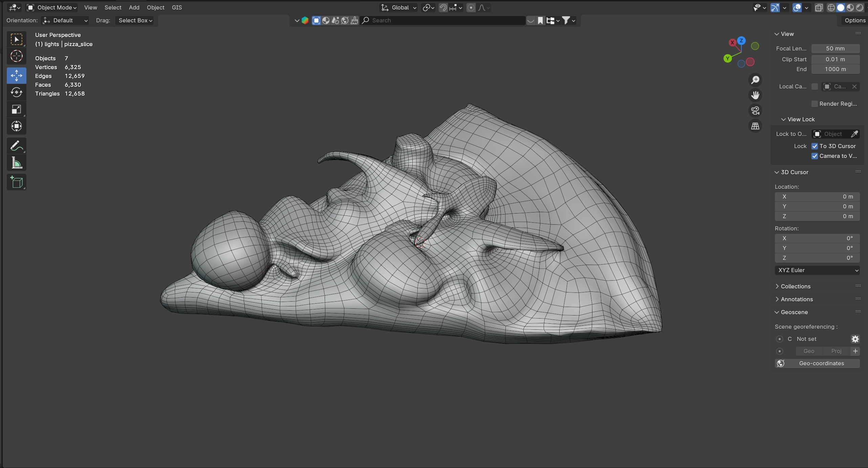868x468 pixels.
Task: Open the Object Mode dropdown
Action: point(52,7)
